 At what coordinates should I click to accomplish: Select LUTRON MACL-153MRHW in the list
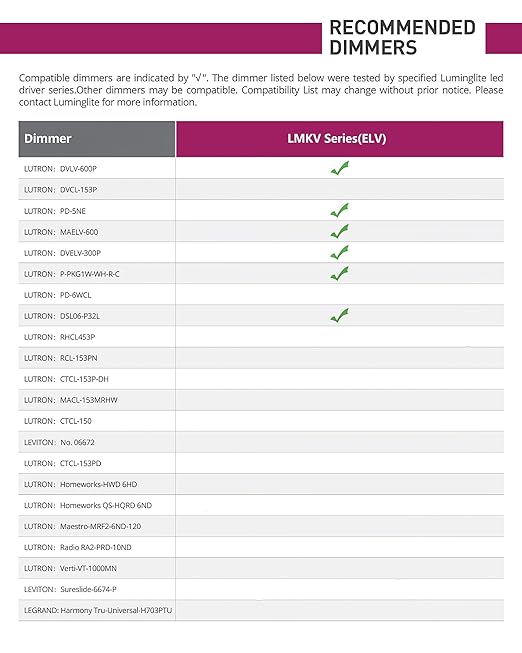[x=71, y=400]
